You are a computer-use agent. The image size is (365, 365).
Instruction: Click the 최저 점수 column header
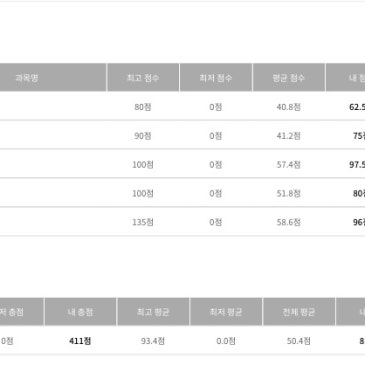pos(216,78)
